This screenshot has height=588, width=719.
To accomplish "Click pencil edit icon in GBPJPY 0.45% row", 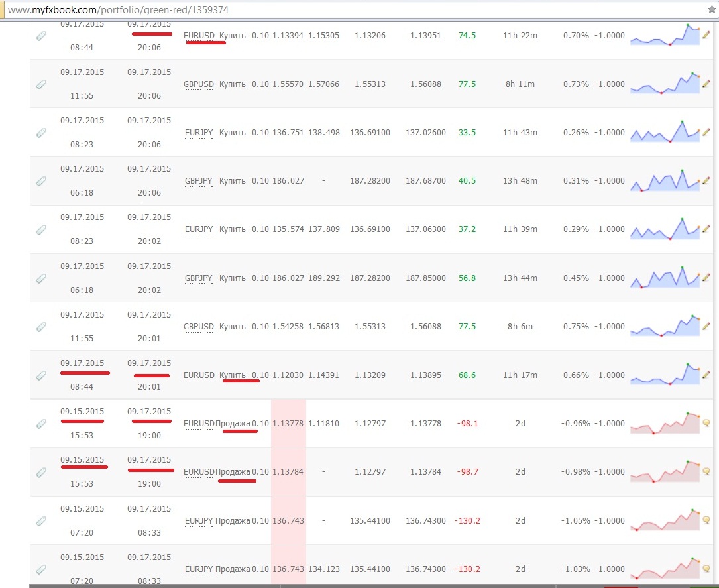I will 706,278.
